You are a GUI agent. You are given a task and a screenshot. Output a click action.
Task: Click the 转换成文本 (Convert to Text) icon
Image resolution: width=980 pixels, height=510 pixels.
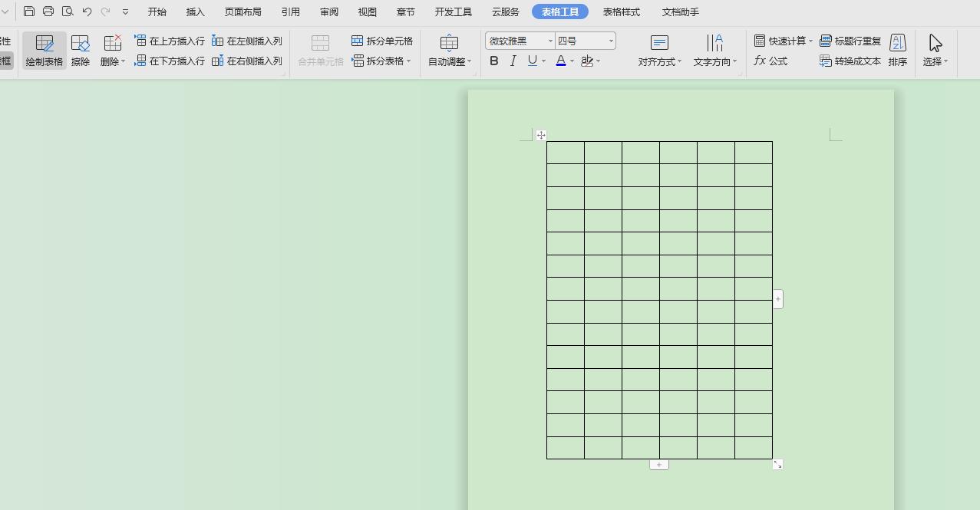pyautogui.click(x=852, y=61)
